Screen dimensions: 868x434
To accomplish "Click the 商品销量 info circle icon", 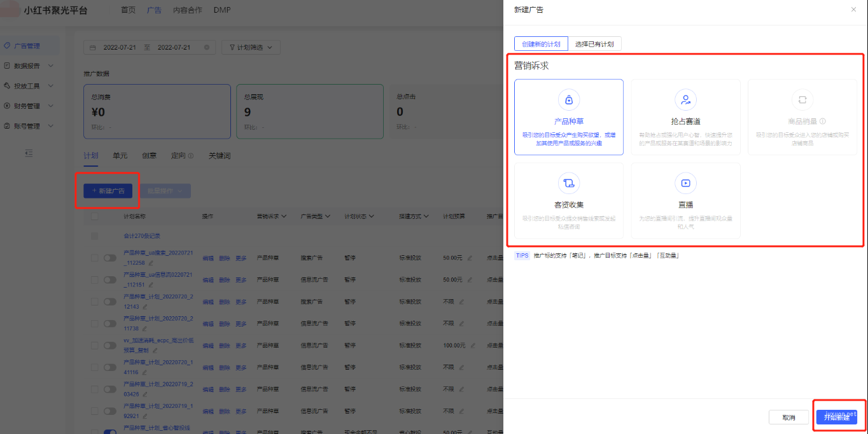I will (x=823, y=121).
